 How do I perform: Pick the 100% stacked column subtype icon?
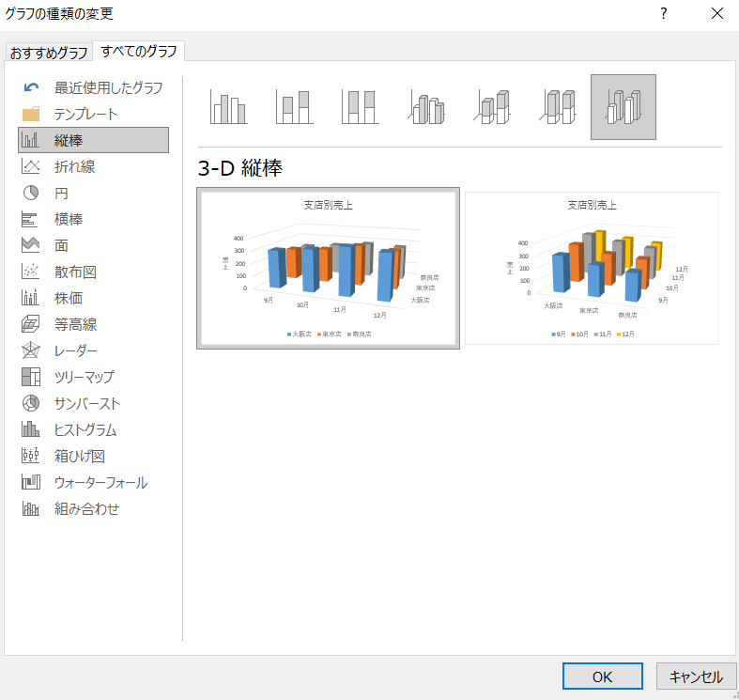pos(359,107)
